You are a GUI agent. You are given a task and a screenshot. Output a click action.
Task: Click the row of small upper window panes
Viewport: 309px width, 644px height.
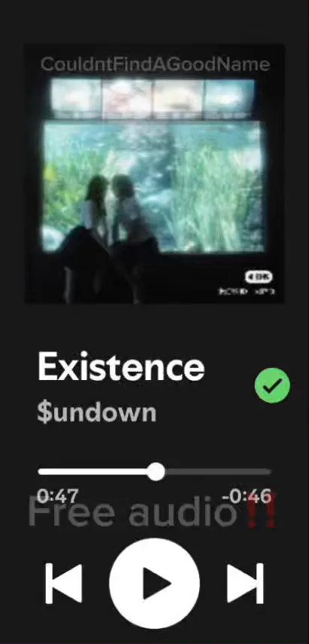click(x=153, y=98)
